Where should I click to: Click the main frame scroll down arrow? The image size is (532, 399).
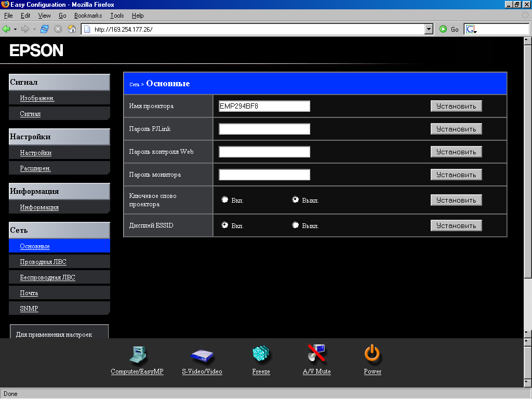[528, 333]
